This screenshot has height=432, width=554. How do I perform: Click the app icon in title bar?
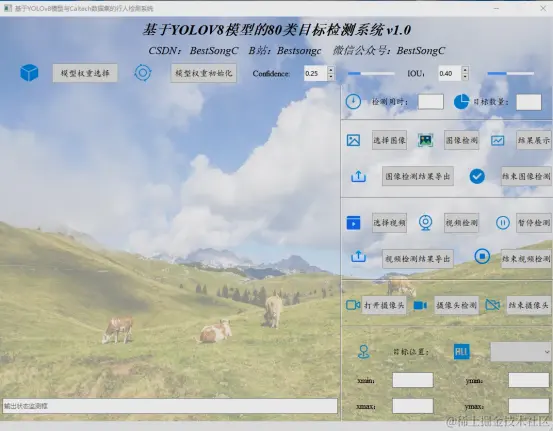point(8,8)
